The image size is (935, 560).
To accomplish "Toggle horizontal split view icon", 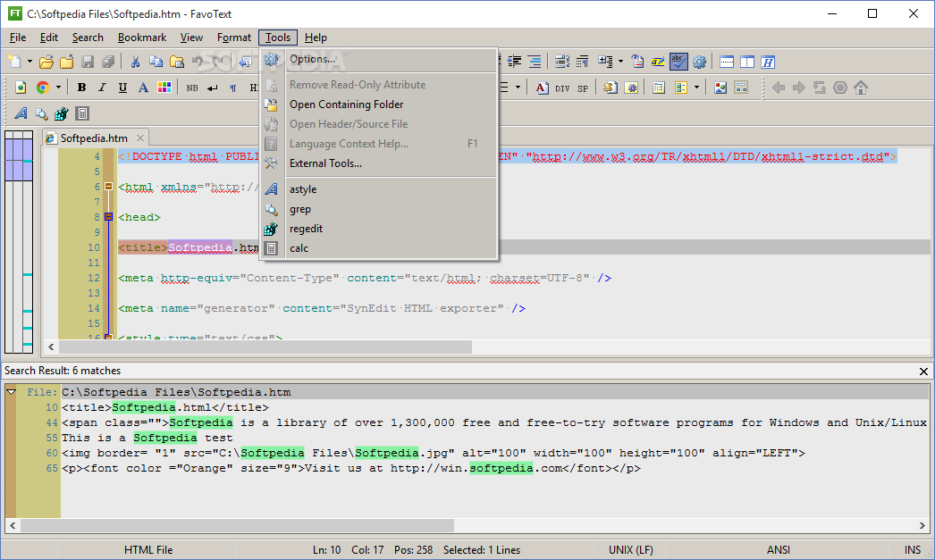I will click(727, 62).
